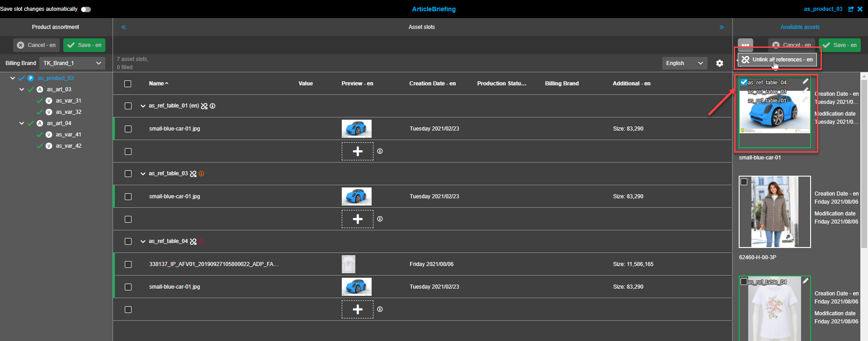
Task: Switch to the Available assets tab
Action: [800, 27]
